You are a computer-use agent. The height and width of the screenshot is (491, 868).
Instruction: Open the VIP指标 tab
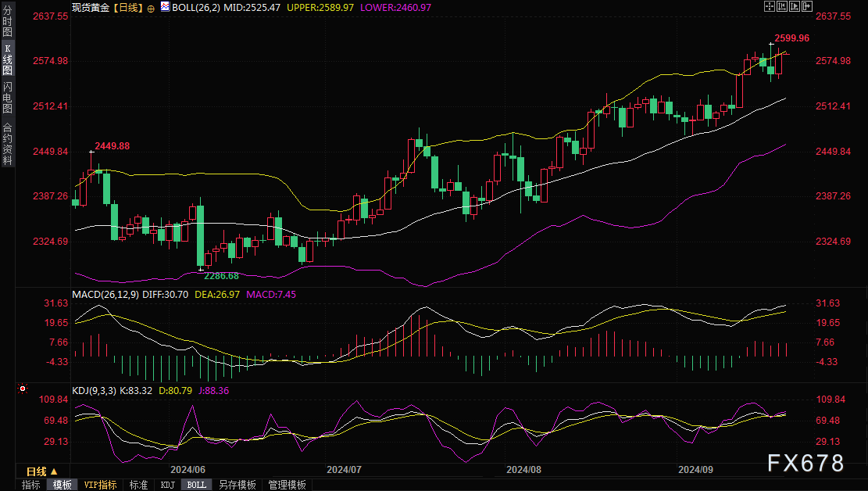100,485
